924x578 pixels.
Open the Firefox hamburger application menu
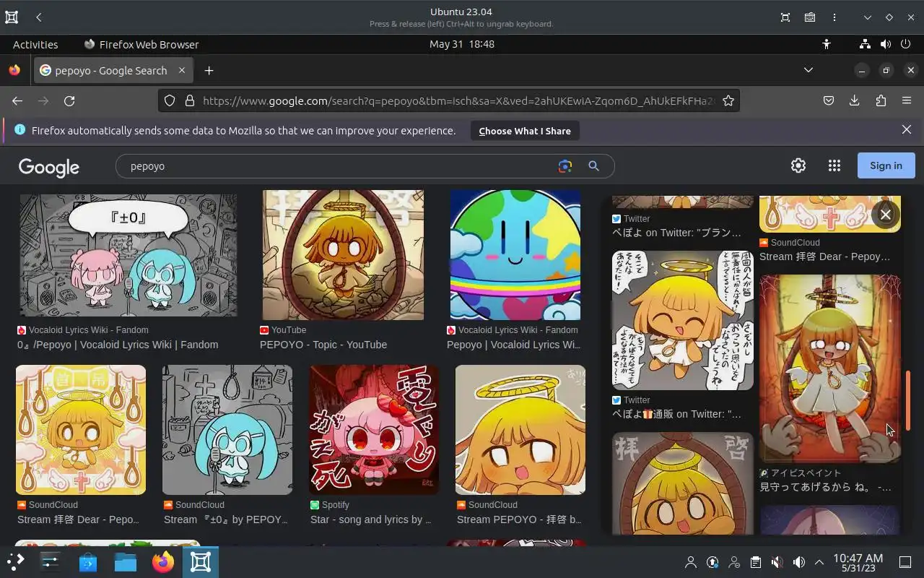[907, 101]
